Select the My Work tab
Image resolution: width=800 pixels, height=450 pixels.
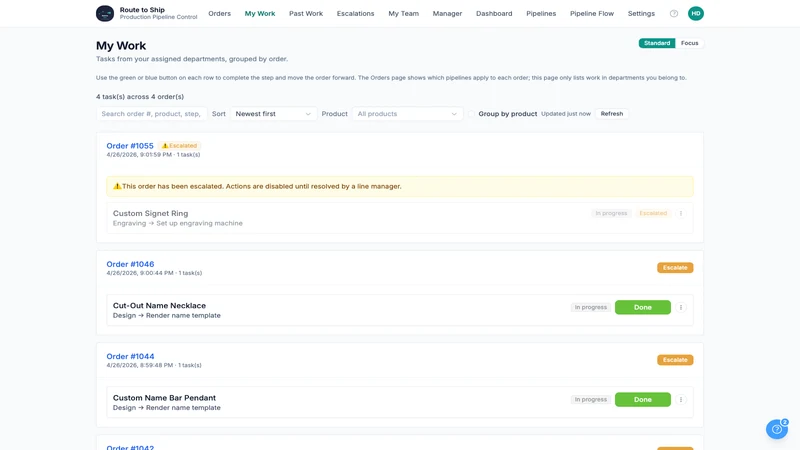tap(260, 14)
